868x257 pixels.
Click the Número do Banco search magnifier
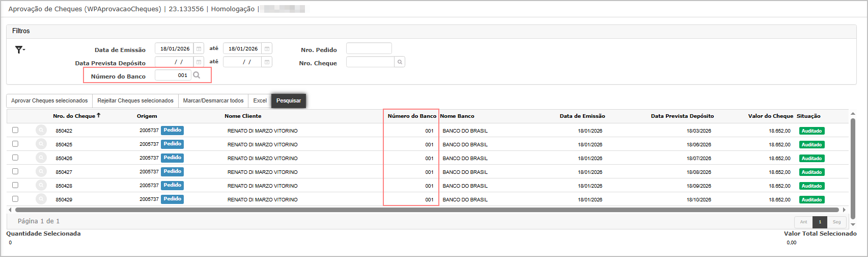point(197,75)
